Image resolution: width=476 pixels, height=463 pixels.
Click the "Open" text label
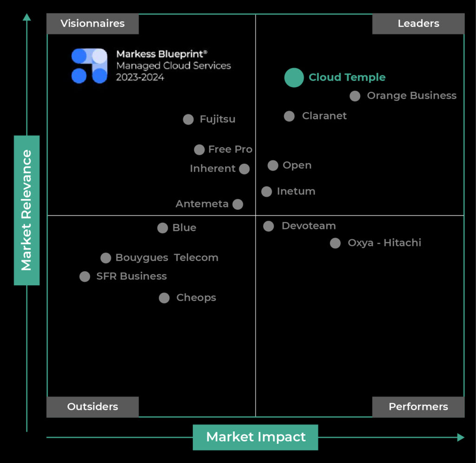click(x=297, y=166)
